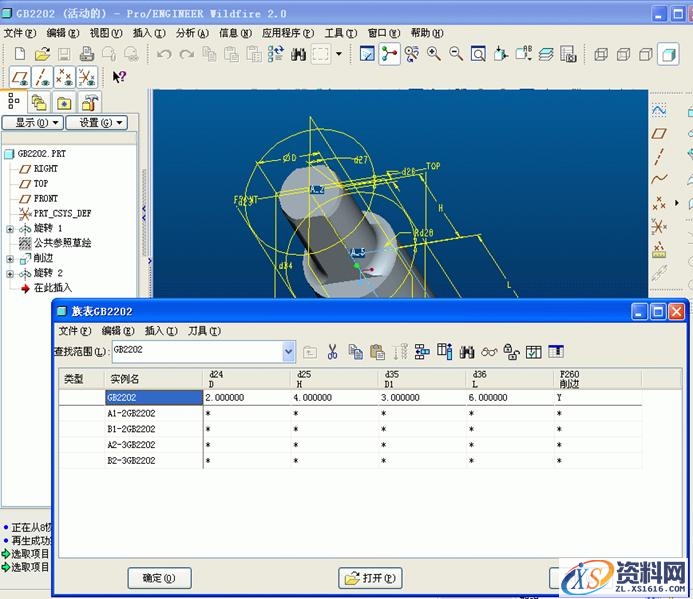
Task: Expand the 旋转 1 feature node
Action: 10,229
